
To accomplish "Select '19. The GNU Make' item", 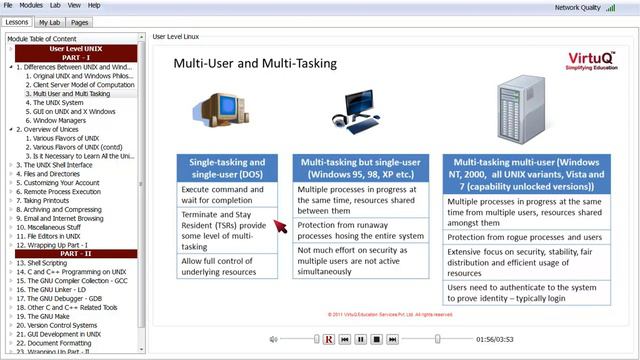I will coord(43,317).
